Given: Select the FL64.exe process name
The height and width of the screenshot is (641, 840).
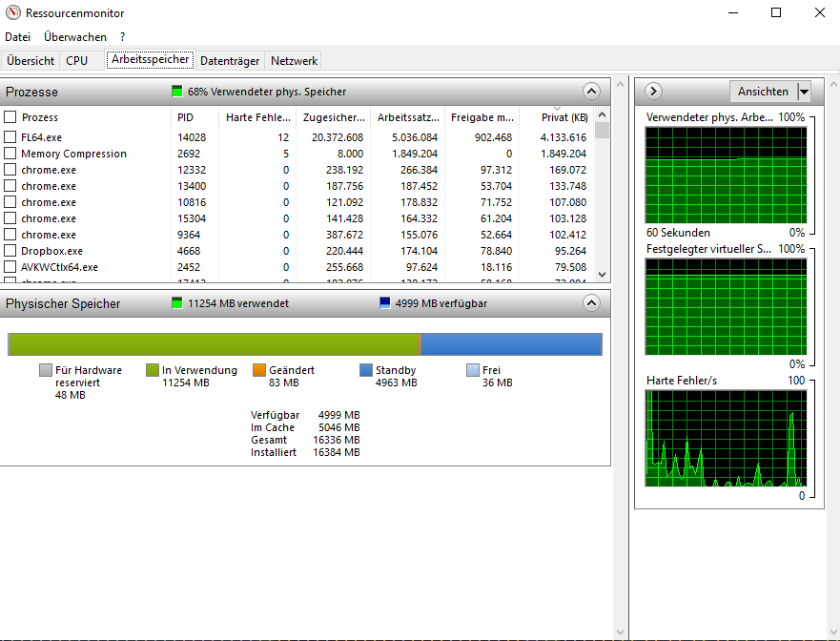Looking at the screenshot, I should 41,137.
